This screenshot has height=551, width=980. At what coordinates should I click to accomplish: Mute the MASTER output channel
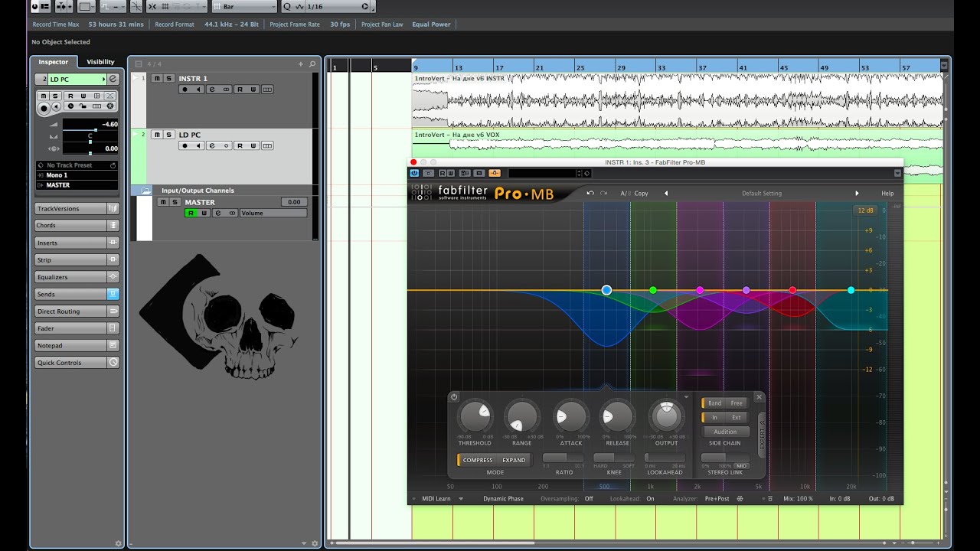(163, 202)
